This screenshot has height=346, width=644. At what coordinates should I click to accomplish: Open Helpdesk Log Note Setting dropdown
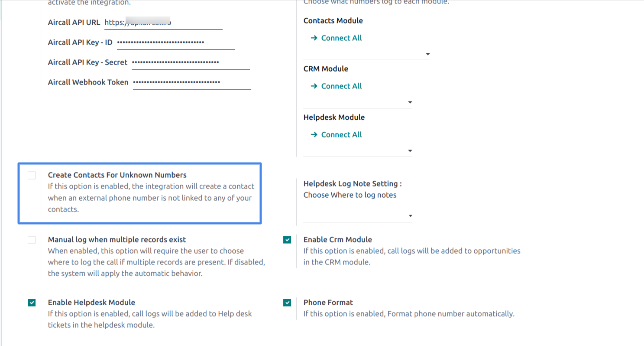point(358,216)
